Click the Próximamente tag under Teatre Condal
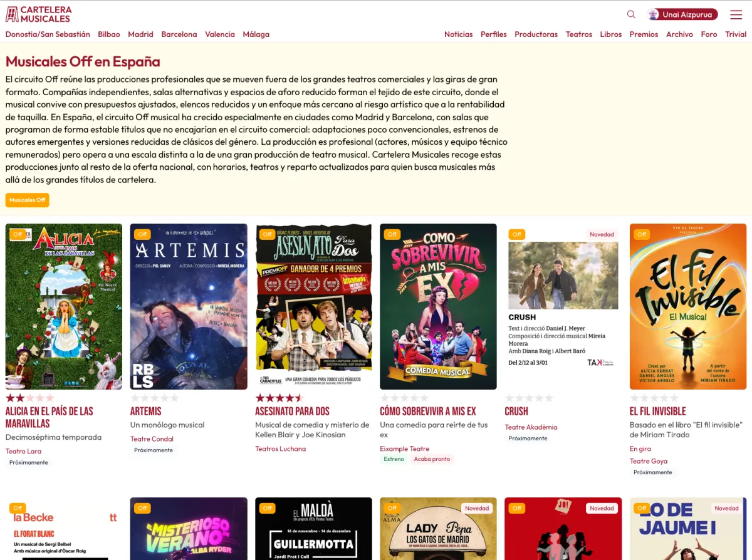Viewport: 752px width, 560px height. [154, 450]
